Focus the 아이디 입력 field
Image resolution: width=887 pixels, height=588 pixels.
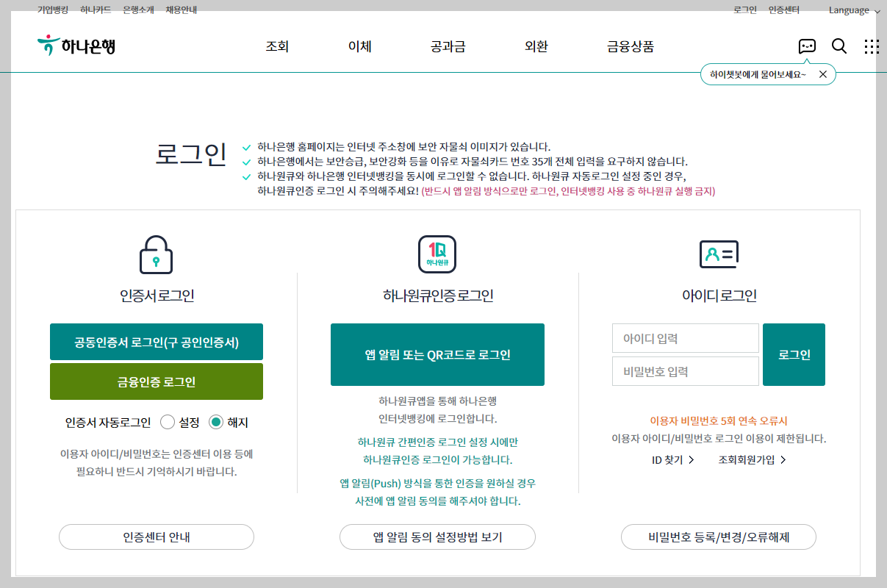point(686,338)
